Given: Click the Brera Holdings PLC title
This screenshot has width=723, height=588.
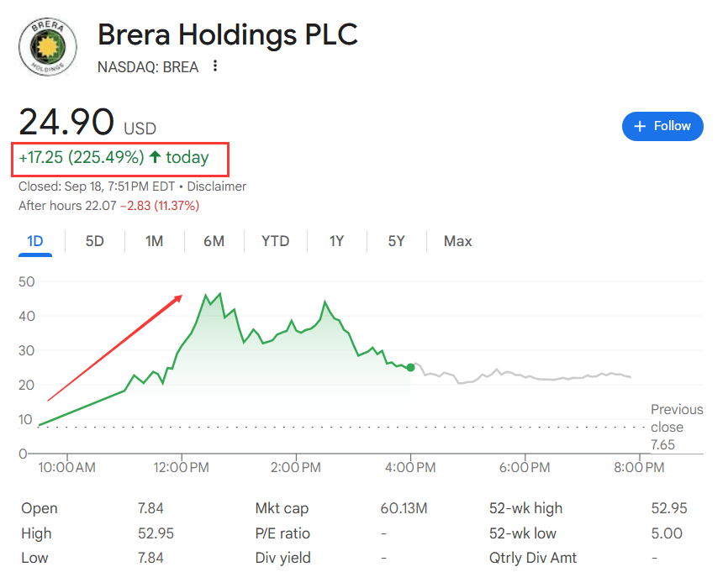Looking at the screenshot, I should pyautogui.click(x=227, y=35).
